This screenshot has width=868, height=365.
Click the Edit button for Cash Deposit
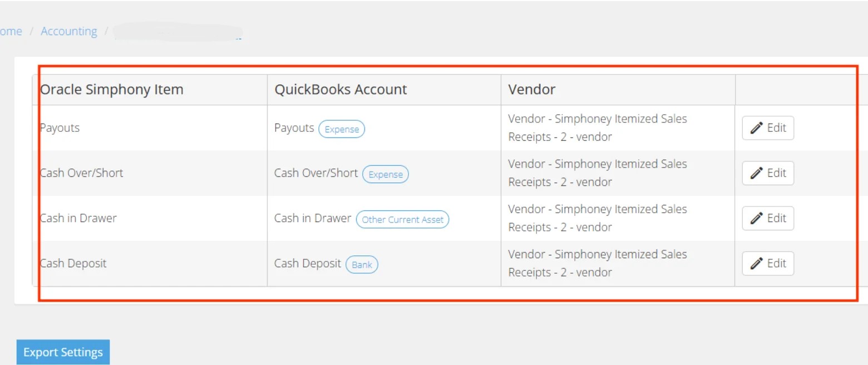[x=768, y=263]
